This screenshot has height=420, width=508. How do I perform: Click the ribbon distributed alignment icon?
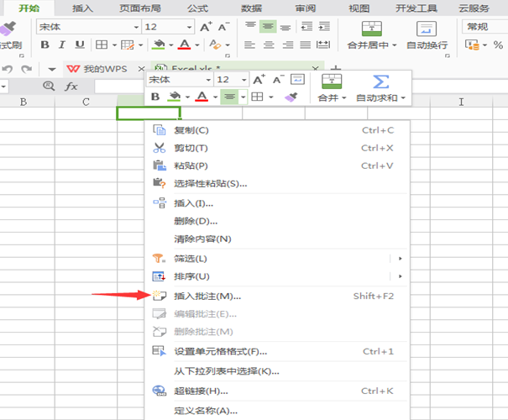click(x=323, y=45)
